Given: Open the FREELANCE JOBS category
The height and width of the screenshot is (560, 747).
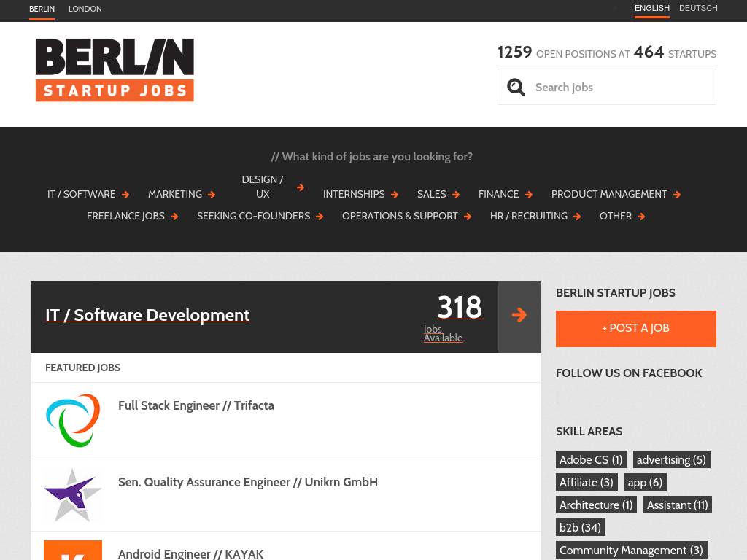Looking at the screenshot, I should [125, 216].
